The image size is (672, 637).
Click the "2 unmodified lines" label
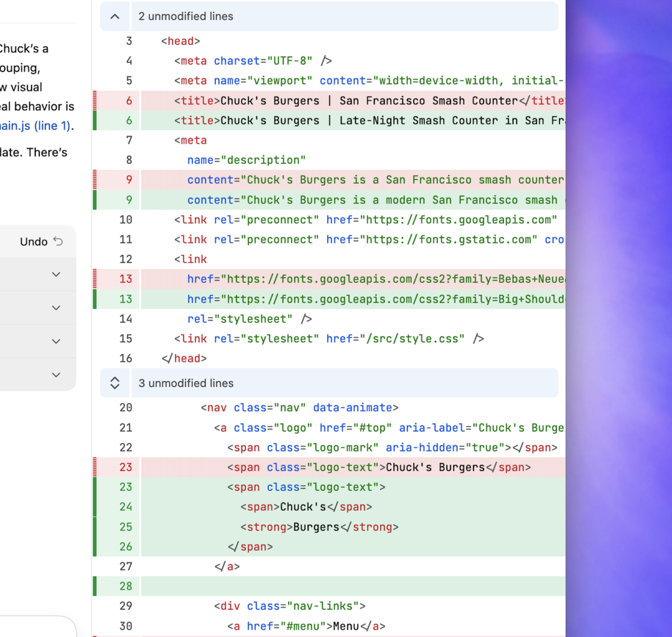[185, 16]
